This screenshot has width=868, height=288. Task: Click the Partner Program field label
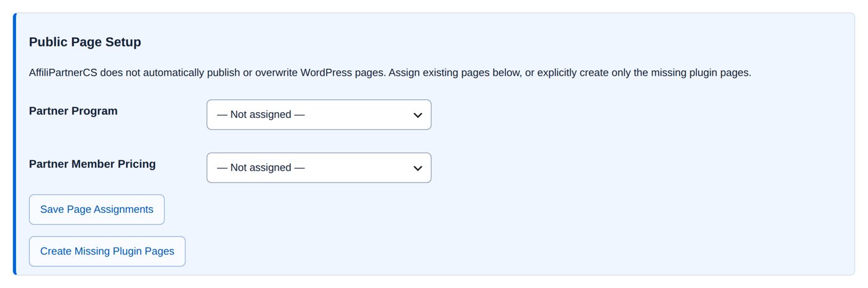click(73, 111)
